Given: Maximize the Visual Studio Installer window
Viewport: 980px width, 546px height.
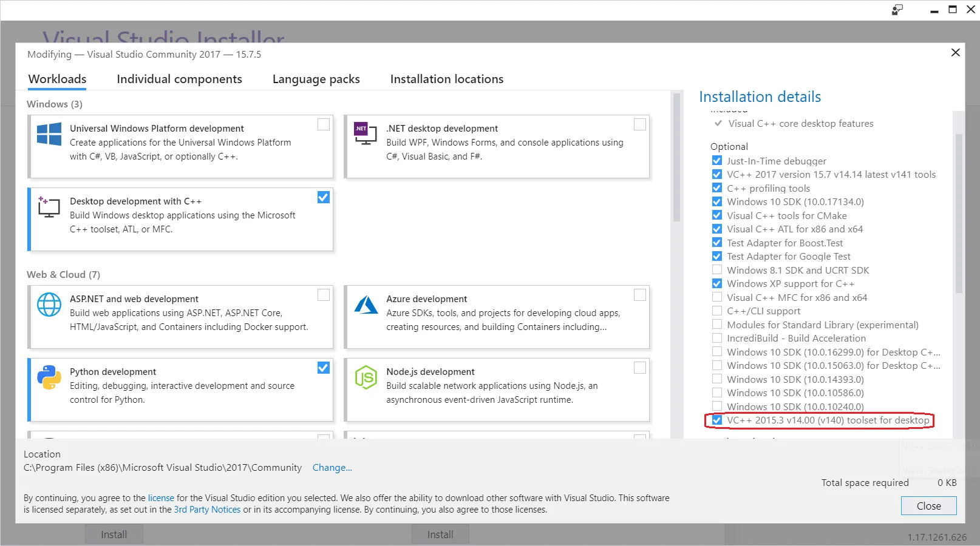Looking at the screenshot, I should click(953, 10).
